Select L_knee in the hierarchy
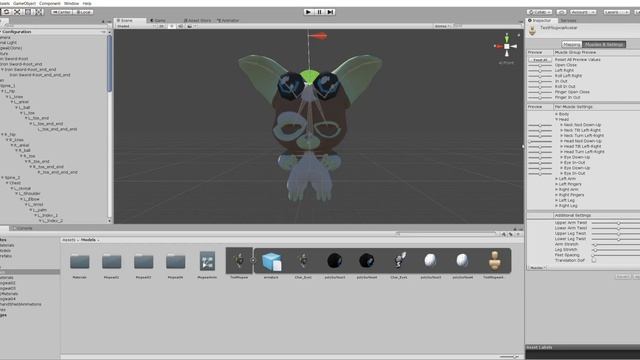The image size is (640, 360). [16, 97]
